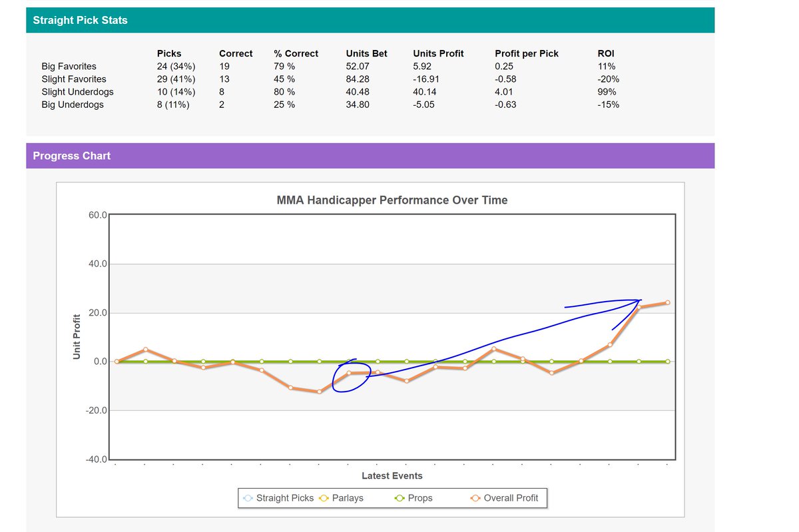Click the Straight Pick Stats header
The height and width of the screenshot is (532, 799).
click(370, 20)
